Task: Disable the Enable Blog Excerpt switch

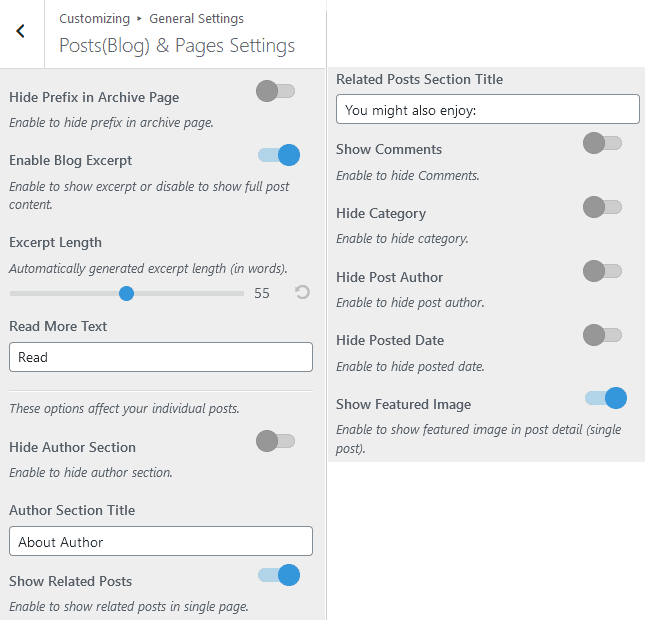Action: [279, 155]
